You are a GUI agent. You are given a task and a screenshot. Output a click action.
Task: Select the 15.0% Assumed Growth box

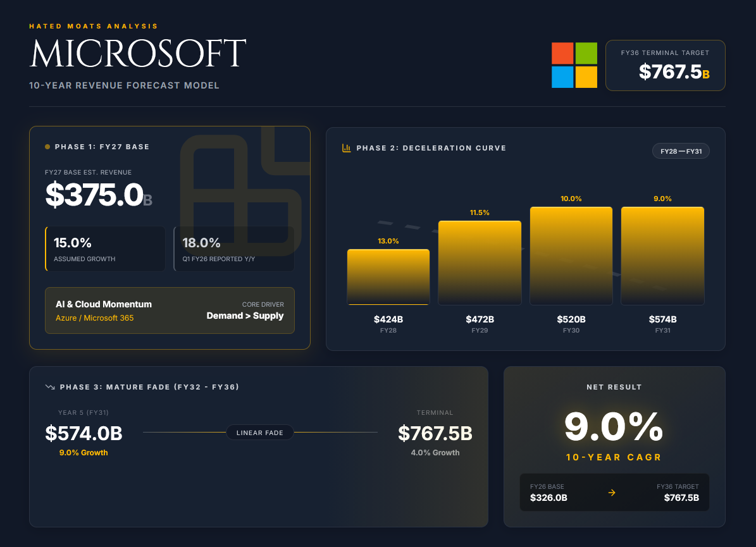tap(105, 249)
